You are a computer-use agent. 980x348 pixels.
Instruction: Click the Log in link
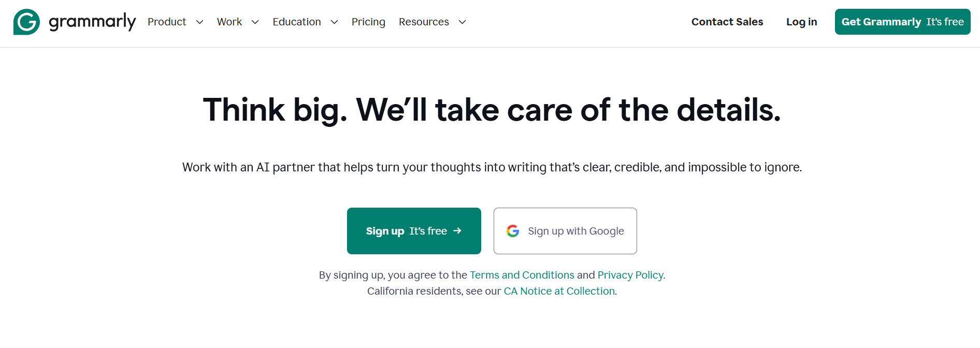(x=801, y=22)
